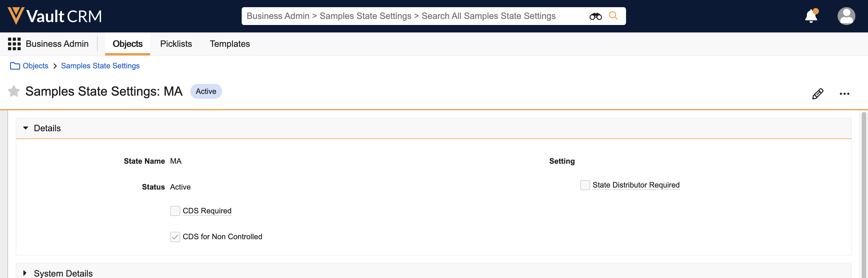This screenshot has height=278, width=868.
Task: Open the user profile avatar menu
Action: coord(846,16)
